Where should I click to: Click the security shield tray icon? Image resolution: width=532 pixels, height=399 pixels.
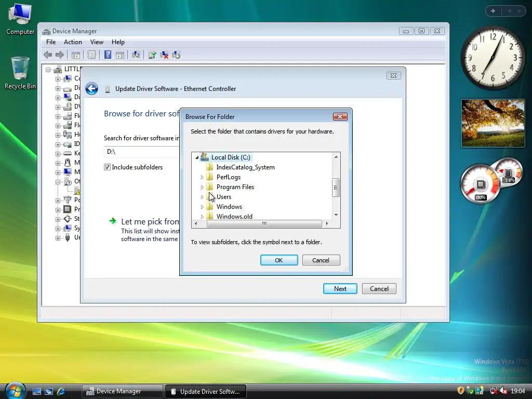click(x=460, y=391)
